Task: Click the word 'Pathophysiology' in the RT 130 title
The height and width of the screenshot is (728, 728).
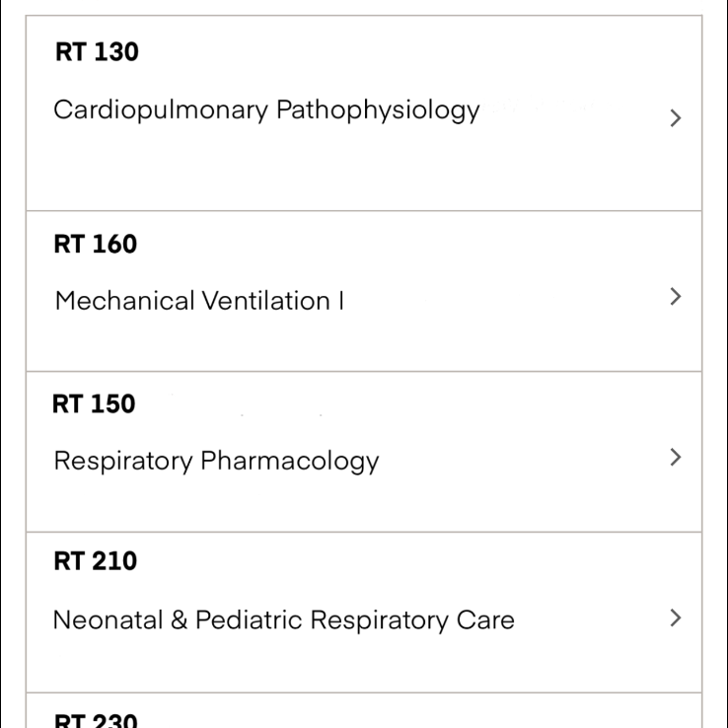Action: 378,110
